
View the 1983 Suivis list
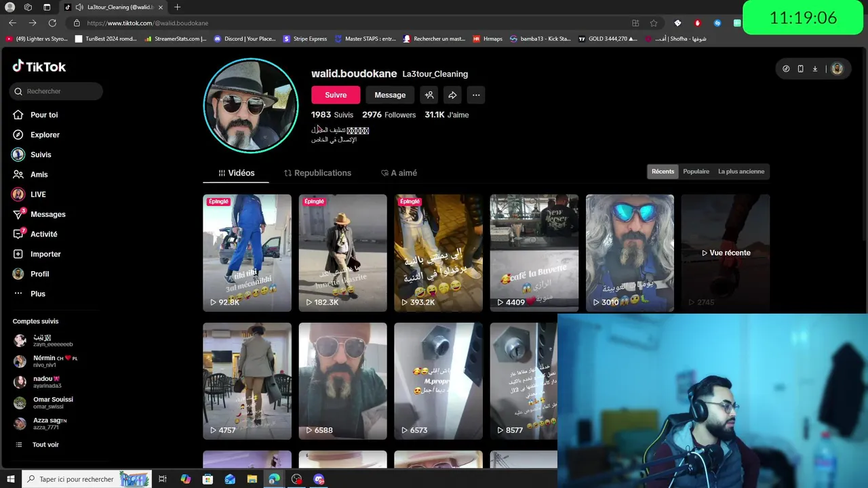pyautogui.click(x=332, y=115)
